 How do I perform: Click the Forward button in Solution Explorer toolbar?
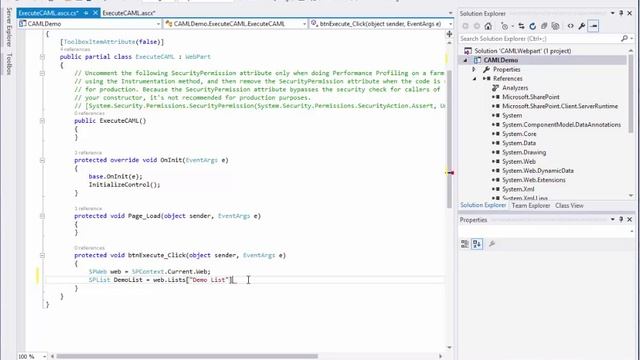pos(477,26)
